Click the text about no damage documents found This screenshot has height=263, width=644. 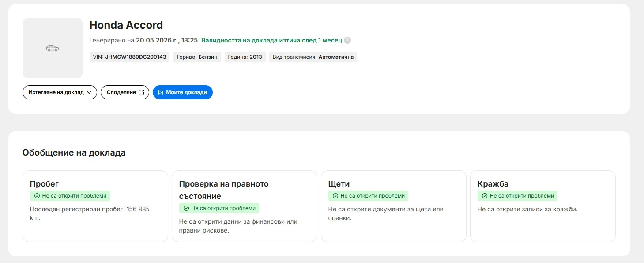[386, 213]
